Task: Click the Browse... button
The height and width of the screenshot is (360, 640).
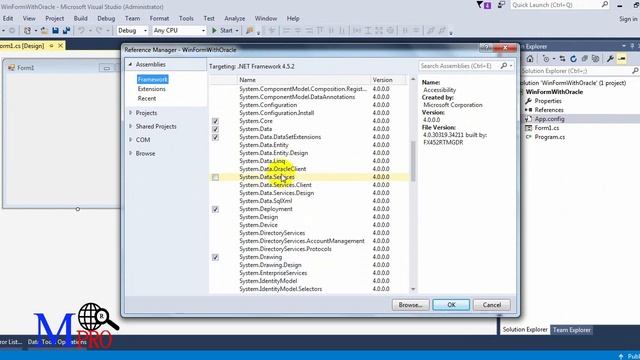Action: pyautogui.click(x=410, y=305)
